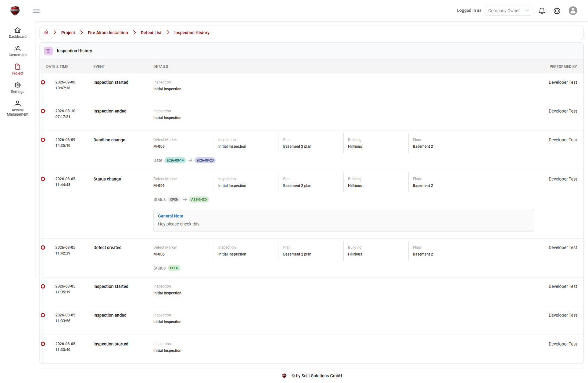Screen dimensions: 588x383
Task: Open Settings in sidebar
Action: click(18, 88)
